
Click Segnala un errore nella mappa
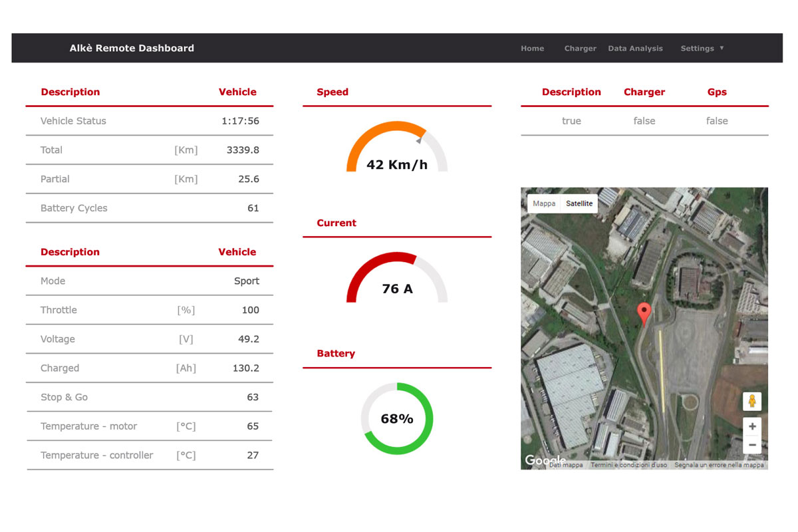coord(719,465)
